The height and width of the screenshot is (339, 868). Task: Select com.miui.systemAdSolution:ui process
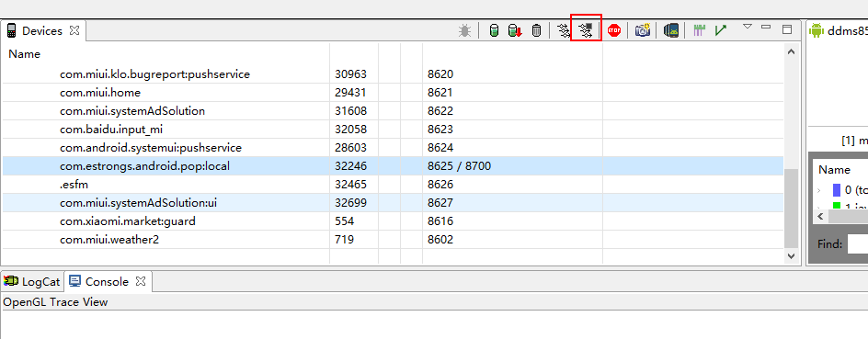point(139,203)
